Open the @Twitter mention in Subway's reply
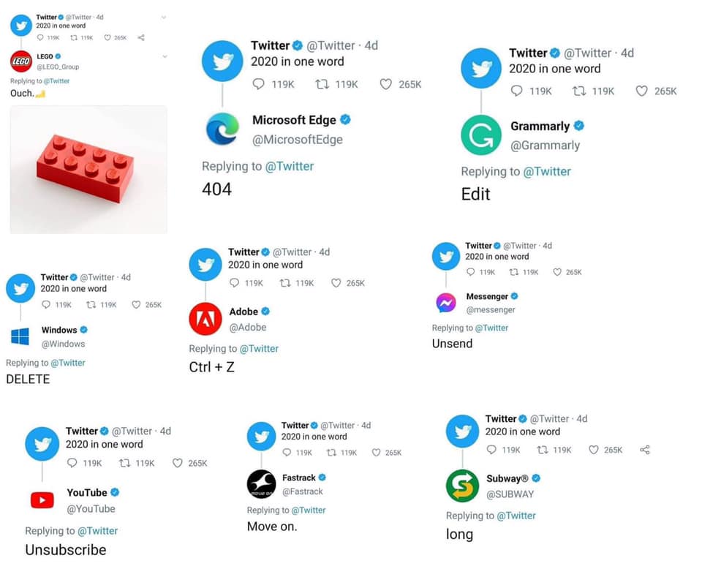Screen dimensions: 702x588 coord(516,516)
